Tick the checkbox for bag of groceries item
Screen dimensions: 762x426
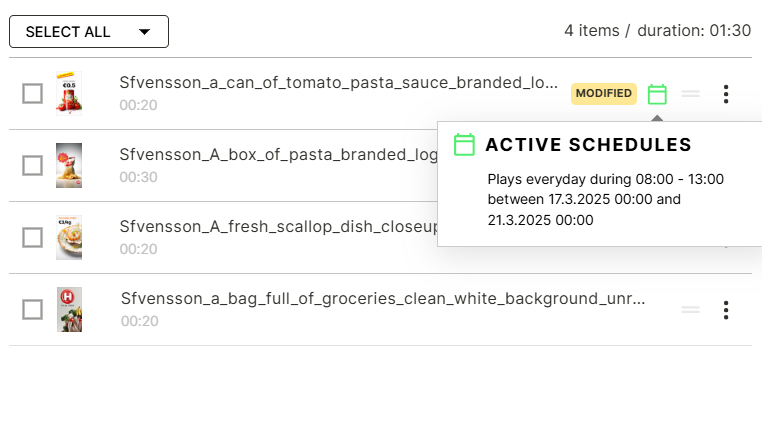33,309
